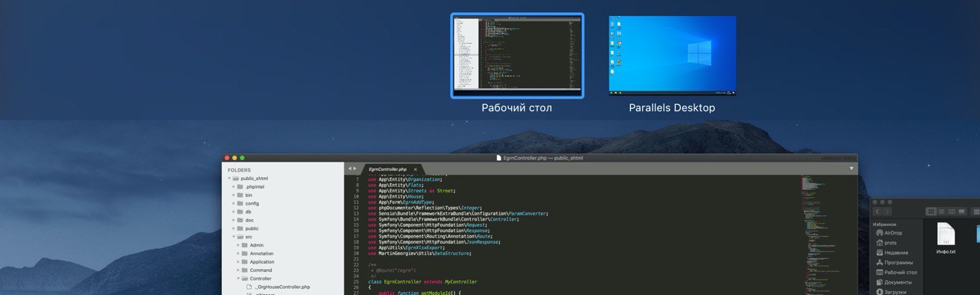Click the config folder icon
Viewport: 980px width, 295px height.
[x=240, y=203]
